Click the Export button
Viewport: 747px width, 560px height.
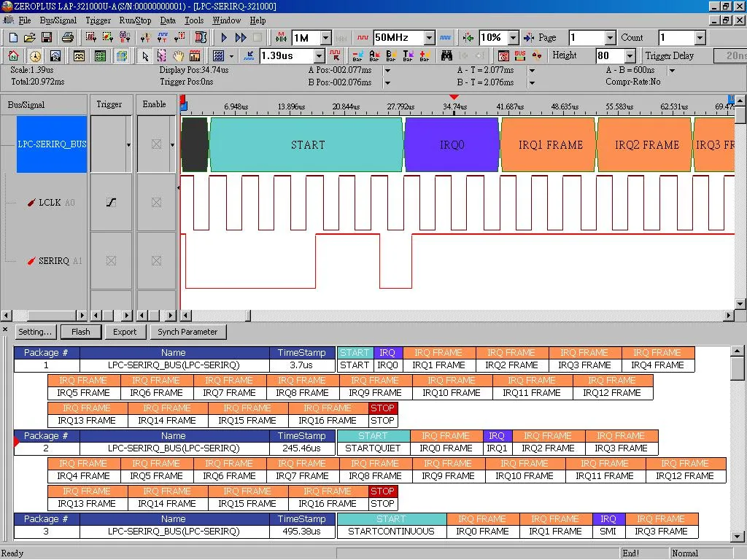tap(125, 332)
